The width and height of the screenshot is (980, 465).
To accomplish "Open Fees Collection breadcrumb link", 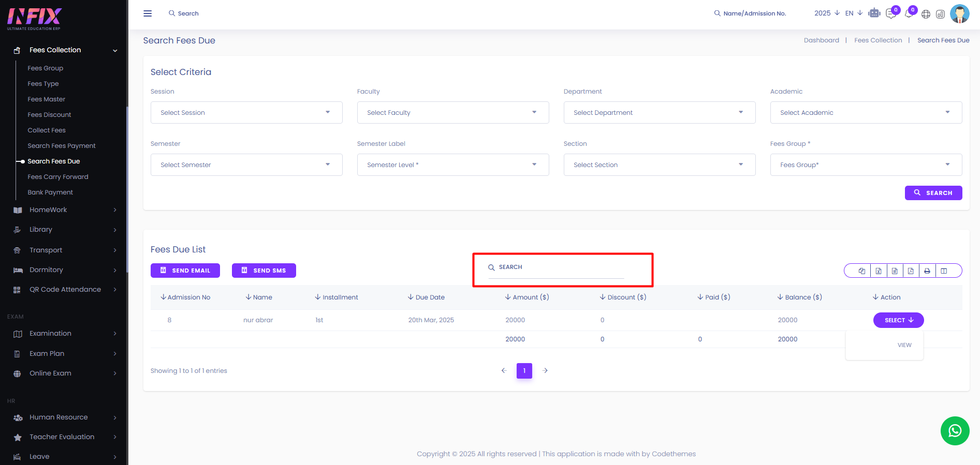I will (x=878, y=40).
